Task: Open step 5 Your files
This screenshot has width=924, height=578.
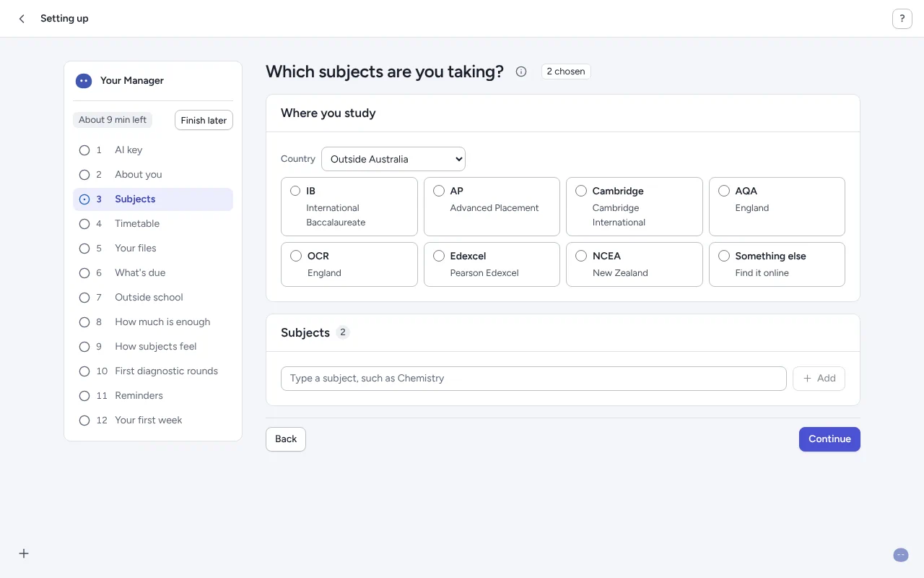Action: click(x=153, y=249)
